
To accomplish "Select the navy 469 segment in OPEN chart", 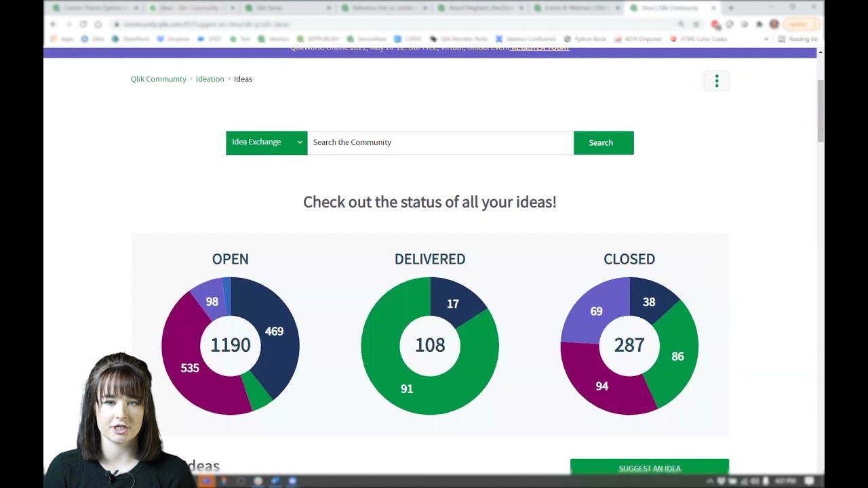I will tap(274, 331).
